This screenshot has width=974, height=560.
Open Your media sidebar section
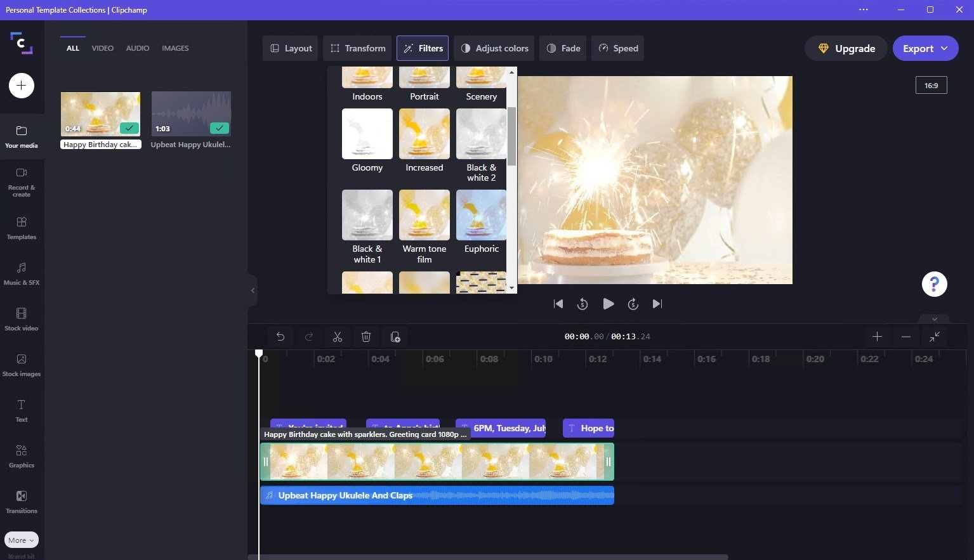(x=22, y=136)
